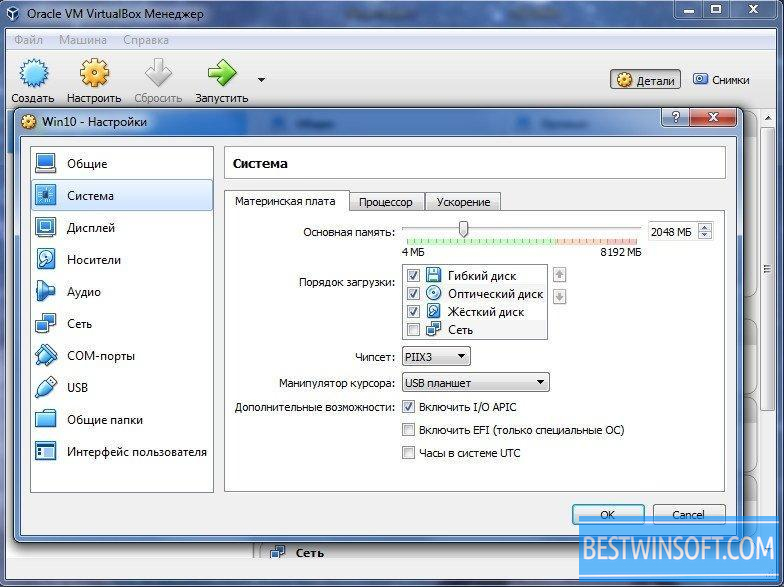Select Сеть category in the left sidebar
This screenshot has width=784, height=587.
click(x=122, y=324)
